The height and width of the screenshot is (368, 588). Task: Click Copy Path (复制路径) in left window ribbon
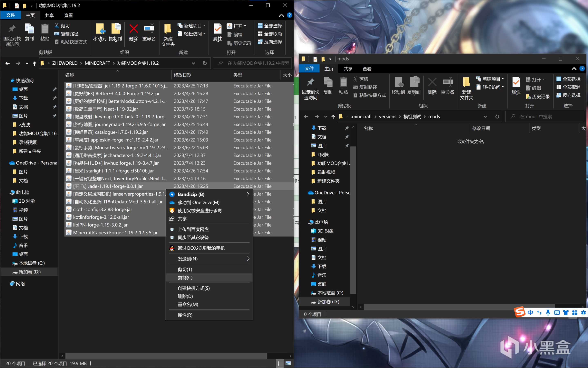click(x=67, y=34)
